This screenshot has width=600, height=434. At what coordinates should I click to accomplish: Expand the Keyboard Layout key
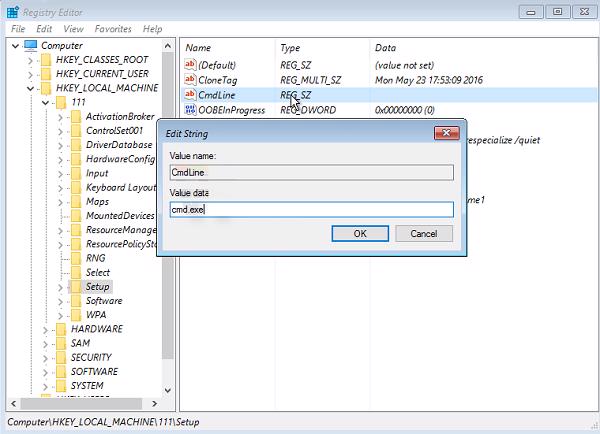(x=60, y=188)
